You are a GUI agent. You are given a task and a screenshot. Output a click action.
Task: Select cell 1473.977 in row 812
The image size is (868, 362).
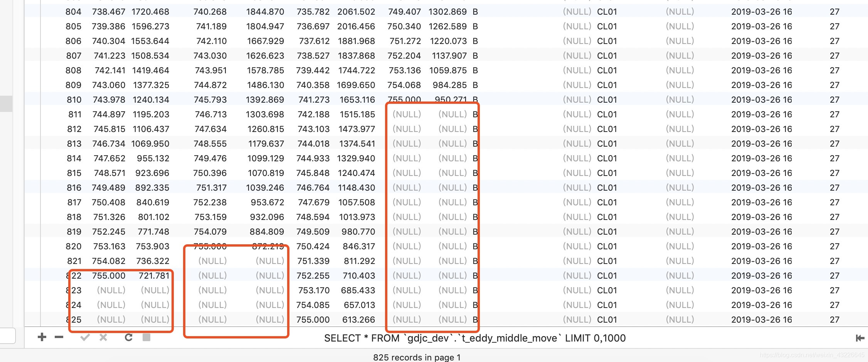point(357,129)
